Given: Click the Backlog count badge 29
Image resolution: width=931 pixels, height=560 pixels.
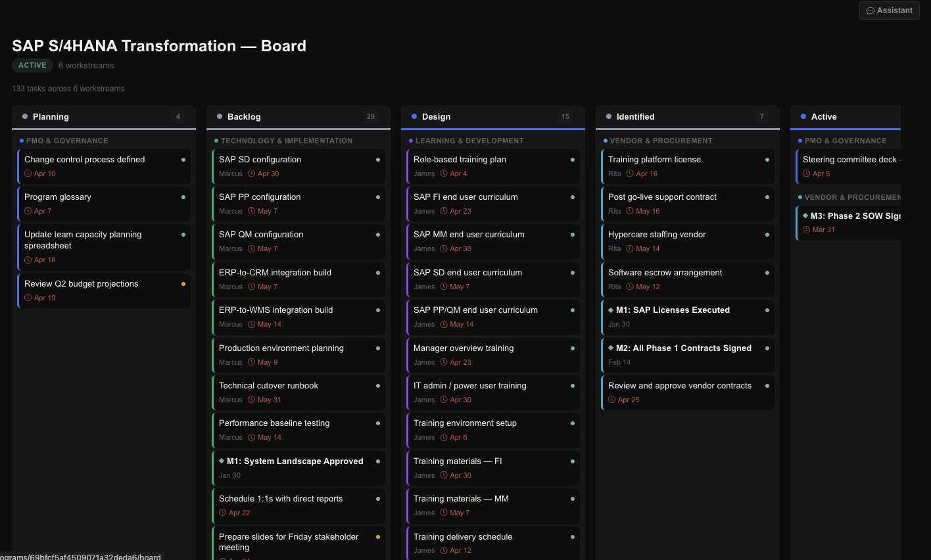Looking at the screenshot, I should (x=371, y=116).
